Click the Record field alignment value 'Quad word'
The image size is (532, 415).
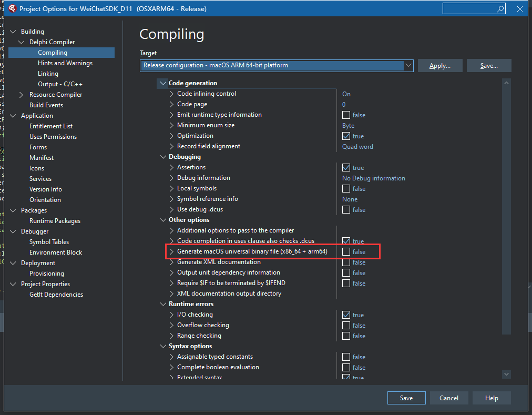pyautogui.click(x=357, y=147)
